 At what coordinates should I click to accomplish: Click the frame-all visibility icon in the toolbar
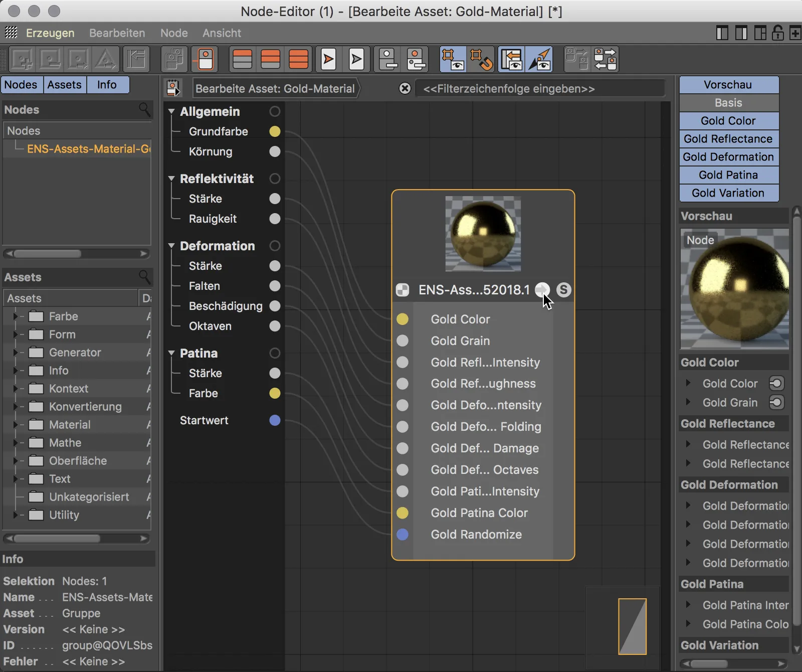(x=453, y=59)
